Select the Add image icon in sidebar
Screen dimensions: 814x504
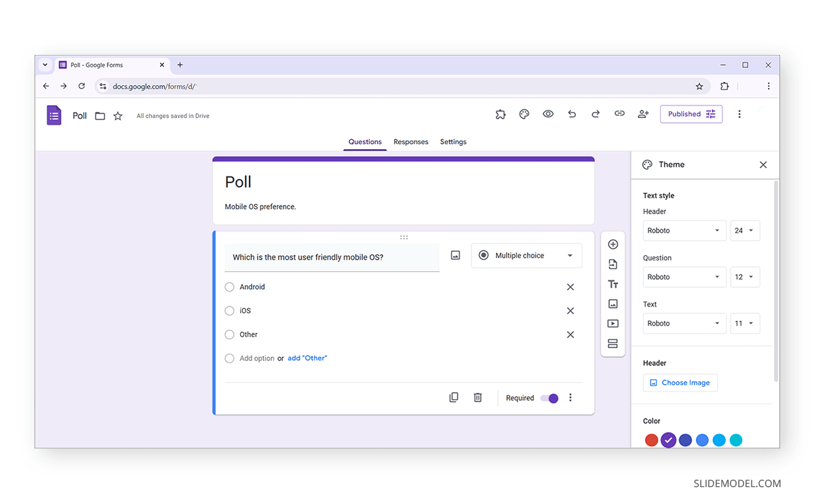613,303
